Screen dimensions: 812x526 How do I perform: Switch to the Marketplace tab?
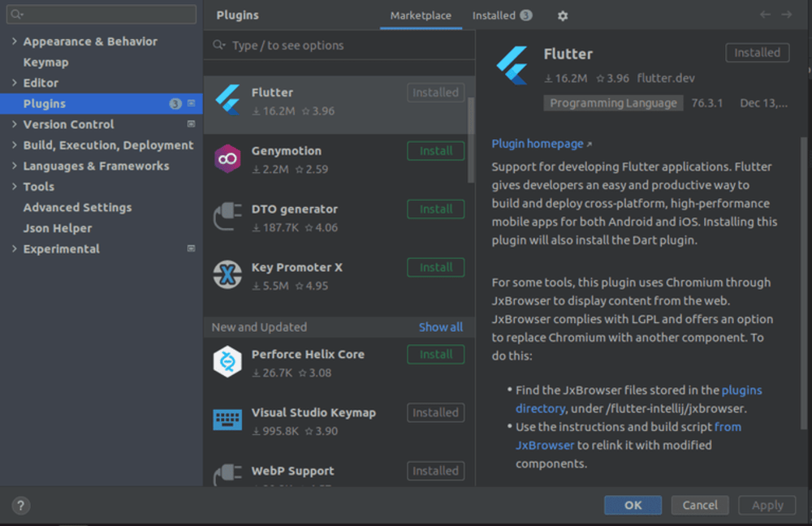tap(421, 15)
